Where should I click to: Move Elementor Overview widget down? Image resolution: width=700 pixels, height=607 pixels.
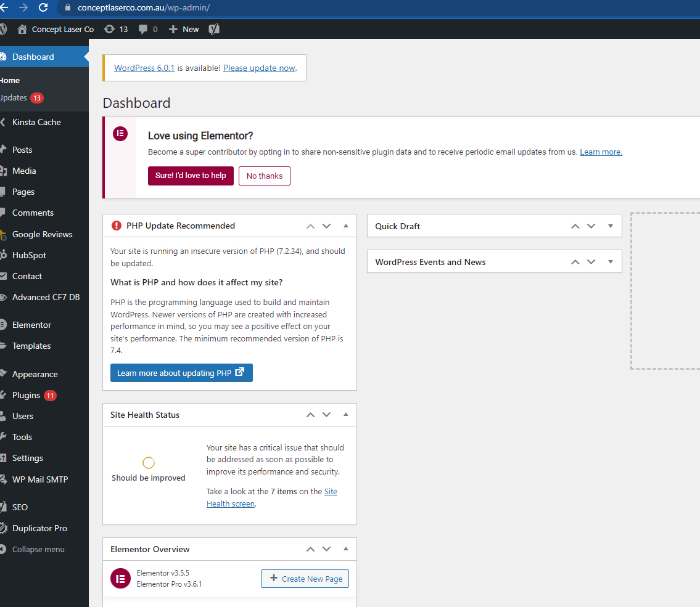tap(326, 549)
